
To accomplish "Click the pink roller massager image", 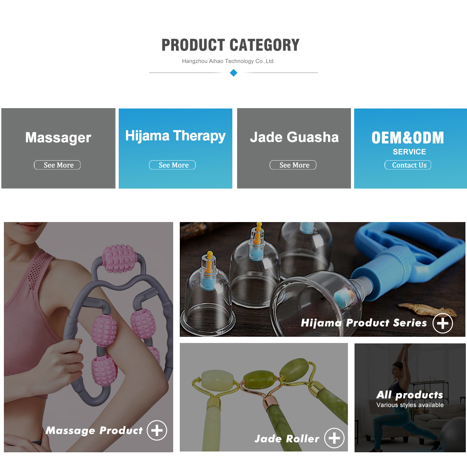I will coord(88,337).
